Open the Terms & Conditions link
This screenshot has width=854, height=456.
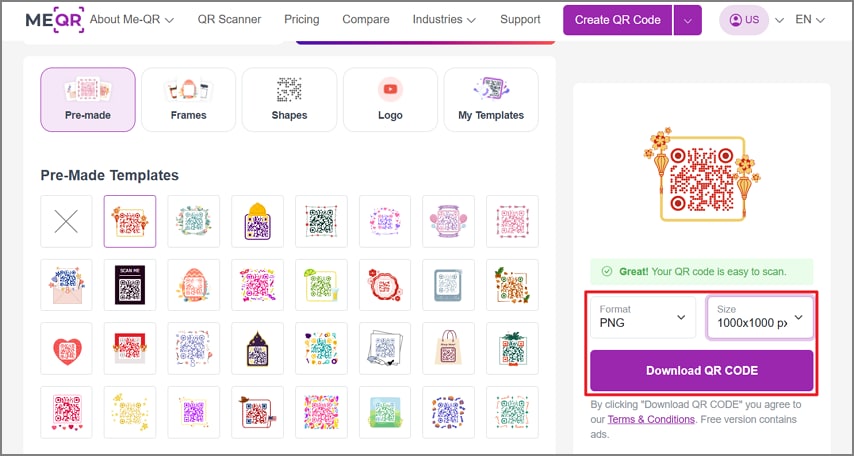[x=651, y=419]
